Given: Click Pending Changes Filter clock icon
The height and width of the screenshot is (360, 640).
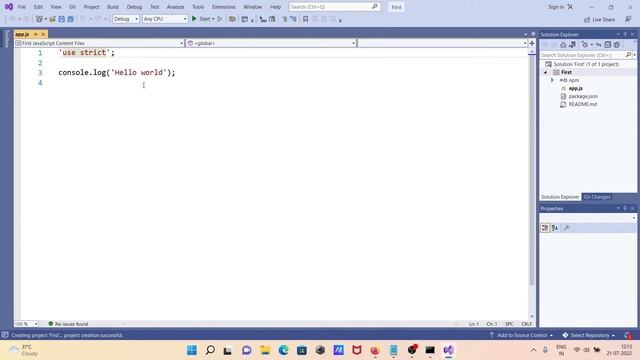Looking at the screenshot, I should [585, 45].
